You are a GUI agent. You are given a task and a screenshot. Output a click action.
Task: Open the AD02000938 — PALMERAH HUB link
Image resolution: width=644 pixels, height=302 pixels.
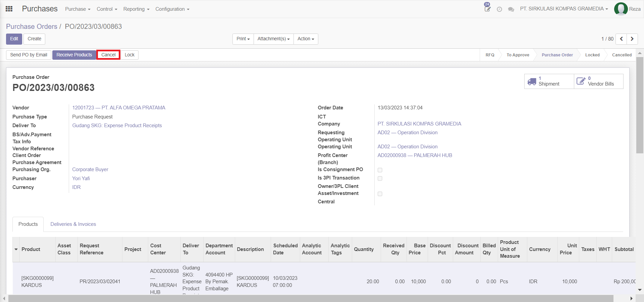coord(415,155)
